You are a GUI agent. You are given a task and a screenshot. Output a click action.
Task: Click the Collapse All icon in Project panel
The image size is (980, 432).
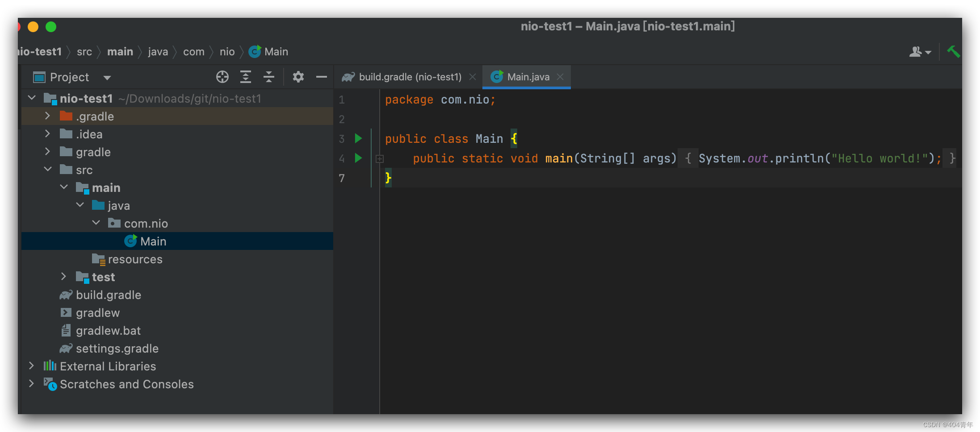pyautogui.click(x=268, y=77)
